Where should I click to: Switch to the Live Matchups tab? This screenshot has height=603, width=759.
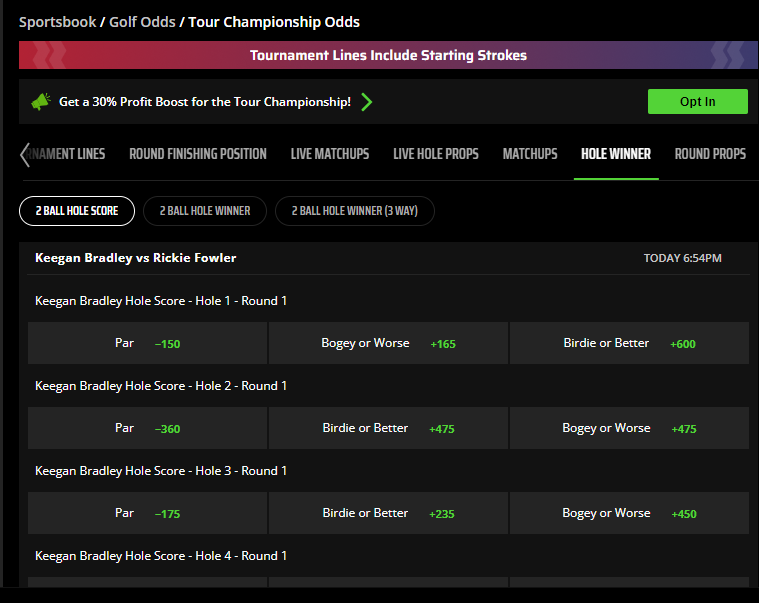[330, 154]
